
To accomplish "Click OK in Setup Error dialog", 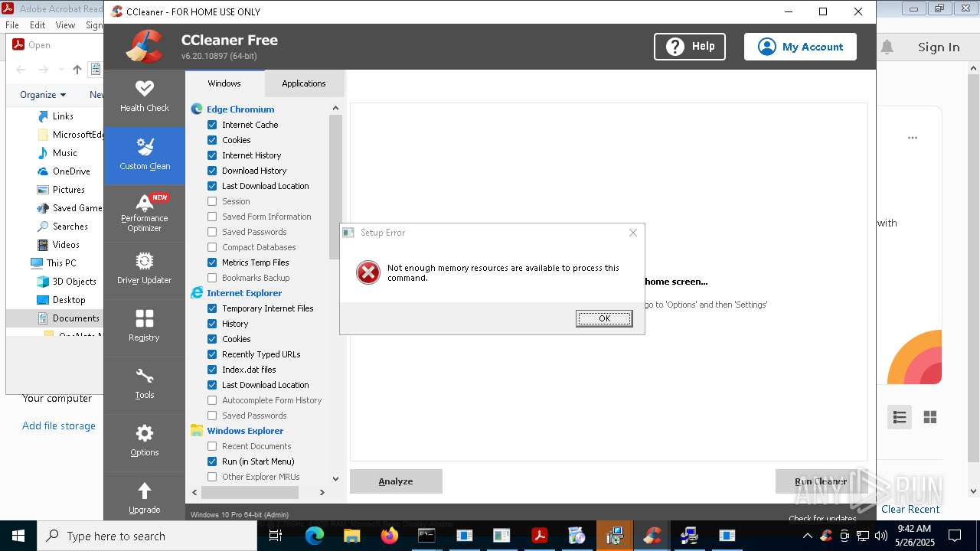I will (604, 318).
